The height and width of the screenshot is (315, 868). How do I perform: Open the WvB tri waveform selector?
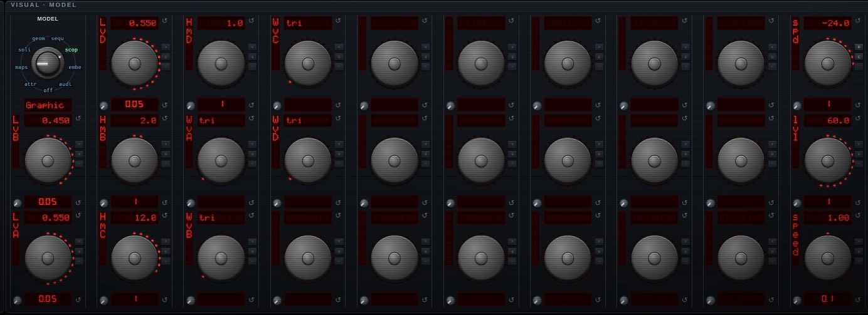(x=221, y=218)
